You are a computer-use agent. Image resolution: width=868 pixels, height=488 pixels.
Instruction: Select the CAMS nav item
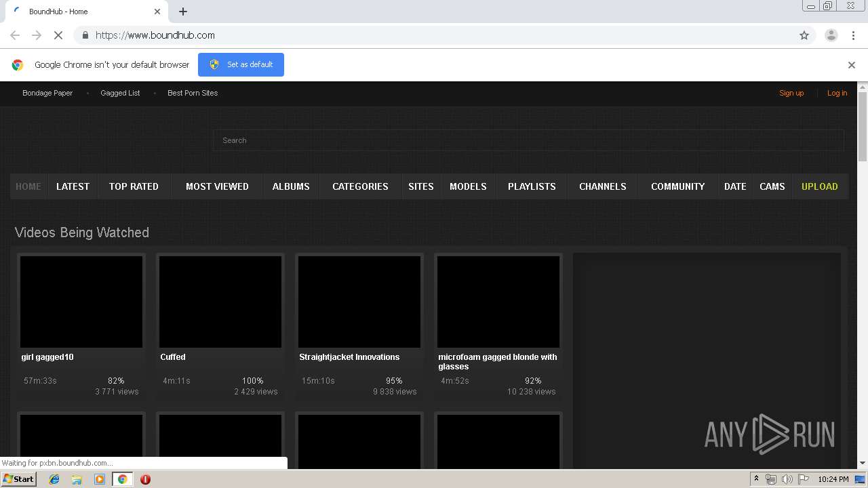tap(772, 186)
